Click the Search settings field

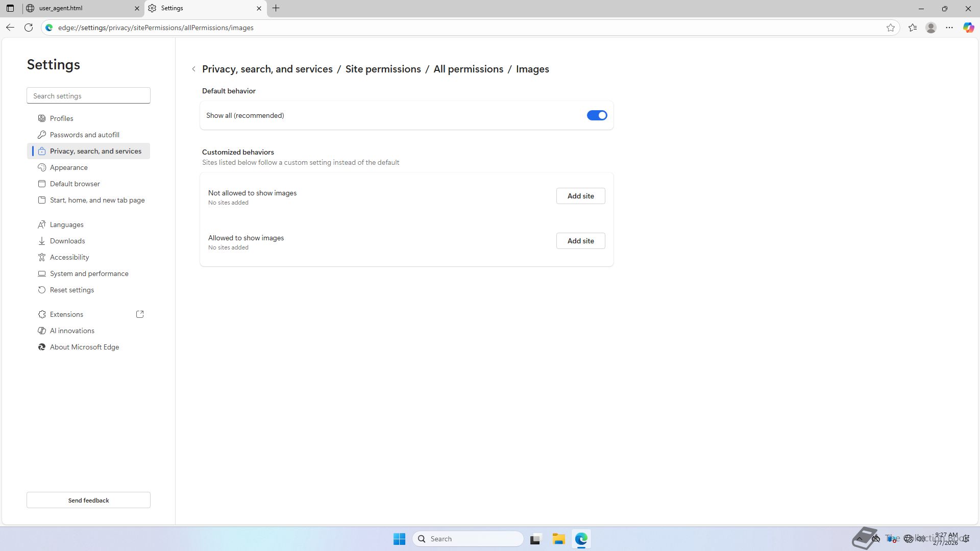click(x=88, y=96)
